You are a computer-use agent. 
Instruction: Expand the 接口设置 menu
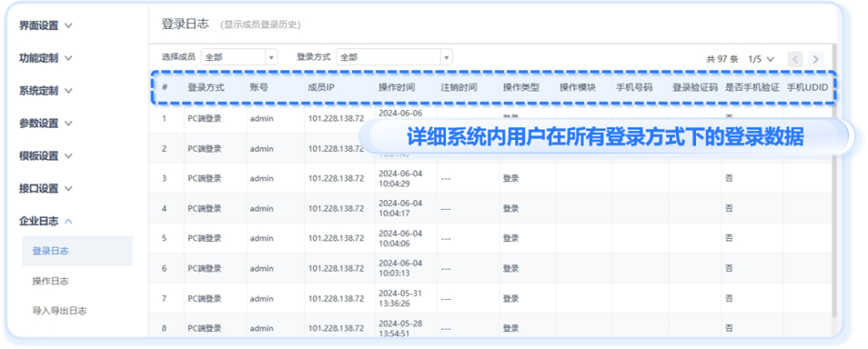click(x=46, y=188)
